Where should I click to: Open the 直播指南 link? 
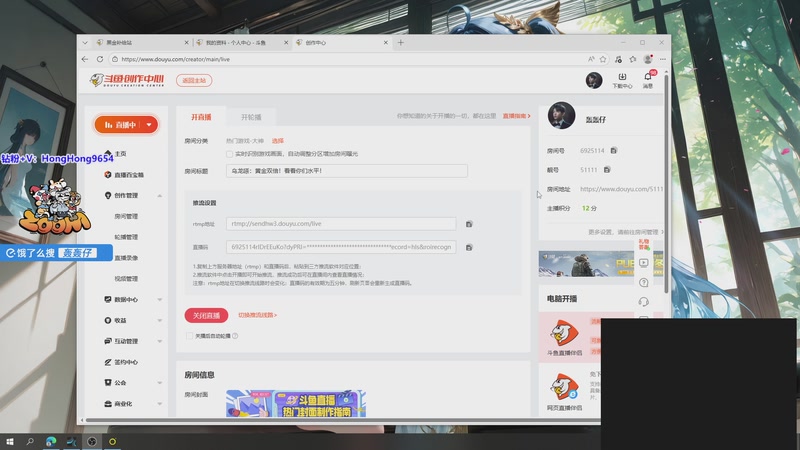pyautogui.click(x=516, y=116)
